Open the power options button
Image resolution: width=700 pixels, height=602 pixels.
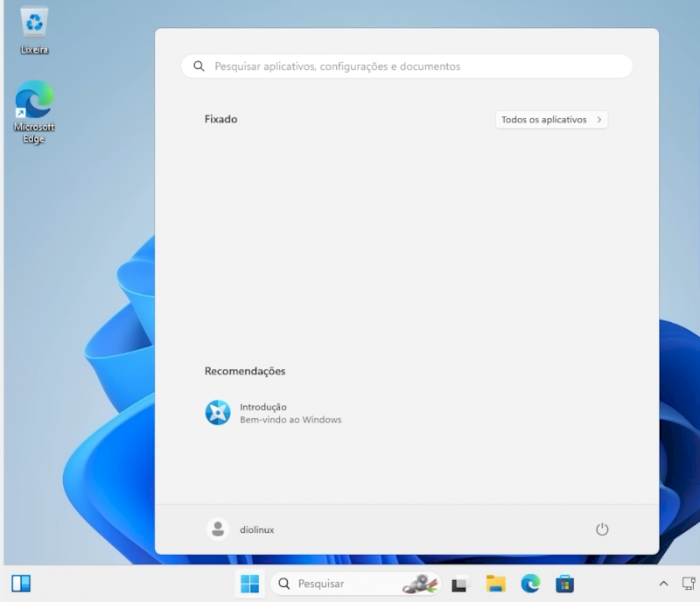(x=602, y=529)
